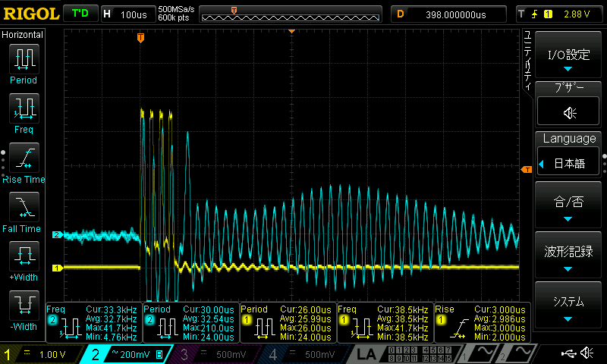Open the システム menu item

[x=569, y=306]
